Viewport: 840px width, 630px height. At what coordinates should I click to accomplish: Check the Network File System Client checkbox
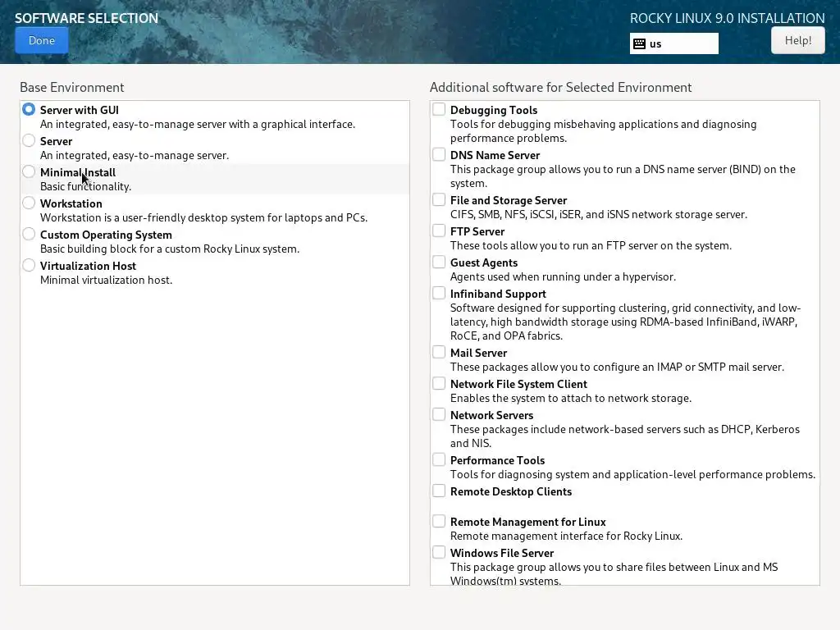(x=439, y=383)
